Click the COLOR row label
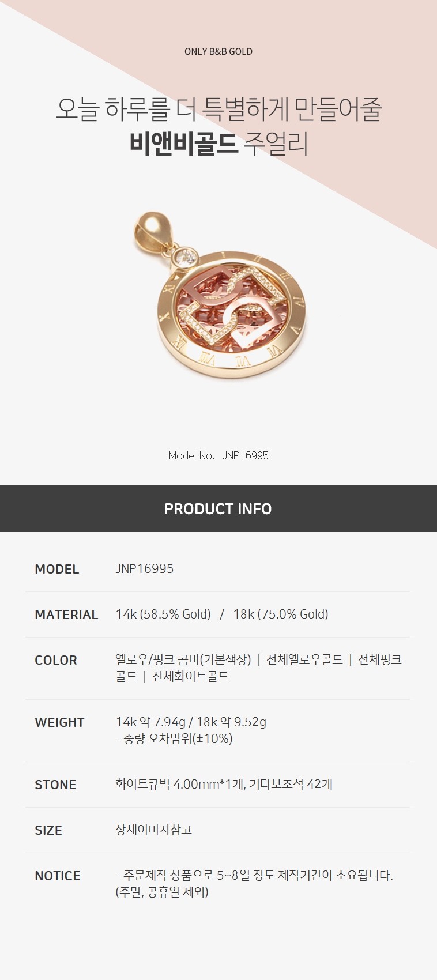The image size is (437, 980). 56,660
